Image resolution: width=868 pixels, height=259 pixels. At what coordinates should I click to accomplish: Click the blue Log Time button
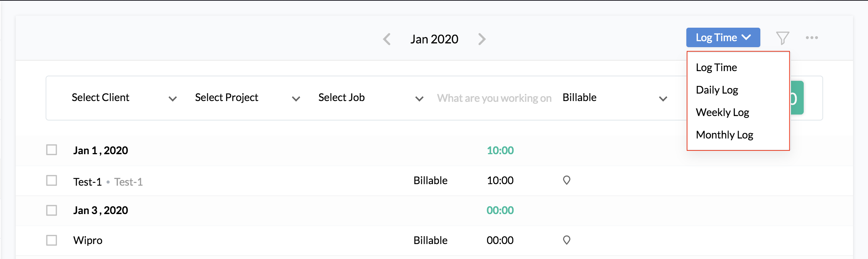pyautogui.click(x=723, y=37)
